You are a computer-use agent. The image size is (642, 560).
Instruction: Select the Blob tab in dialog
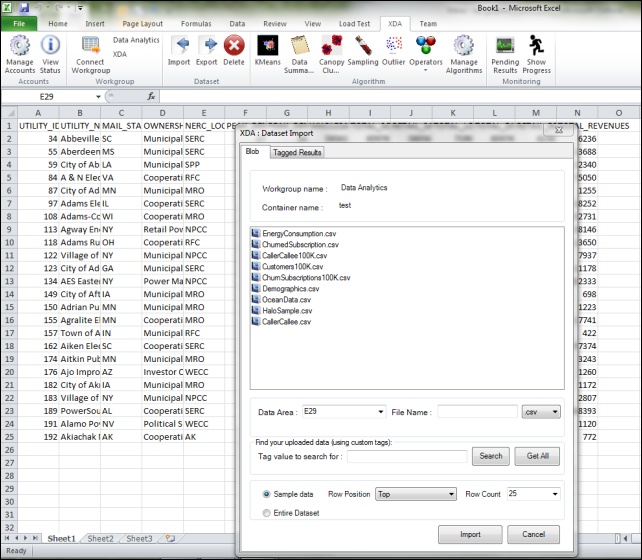252,151
